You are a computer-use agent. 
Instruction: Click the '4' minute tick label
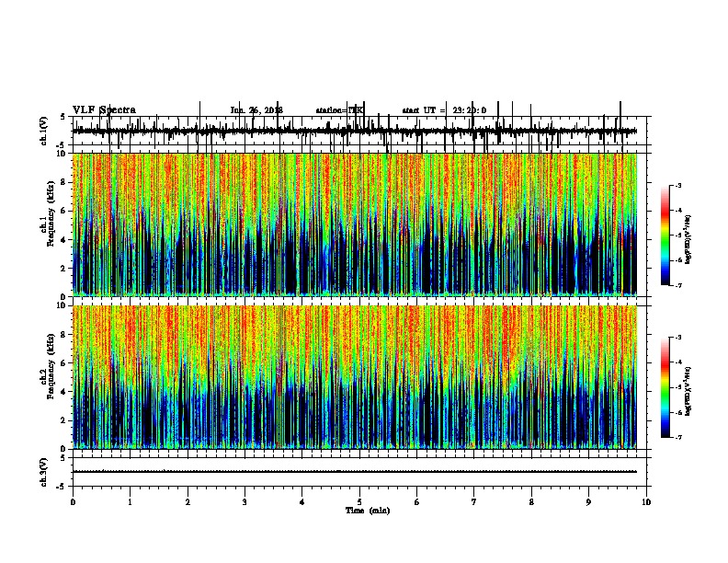click(302, 501)
